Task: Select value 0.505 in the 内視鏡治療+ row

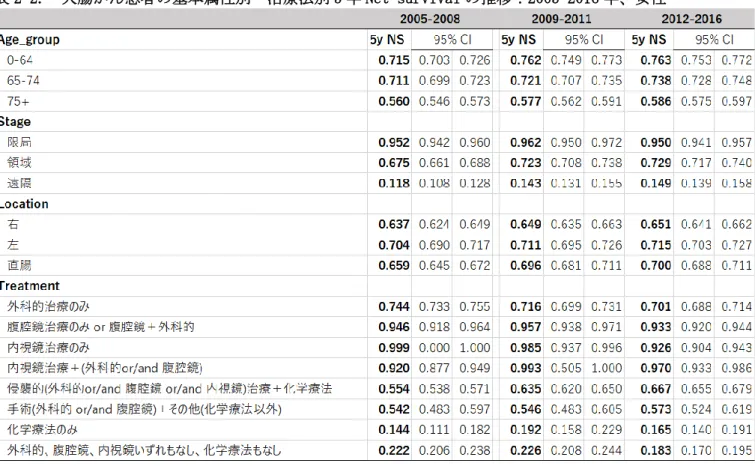Action: click(x=566, y=368)
